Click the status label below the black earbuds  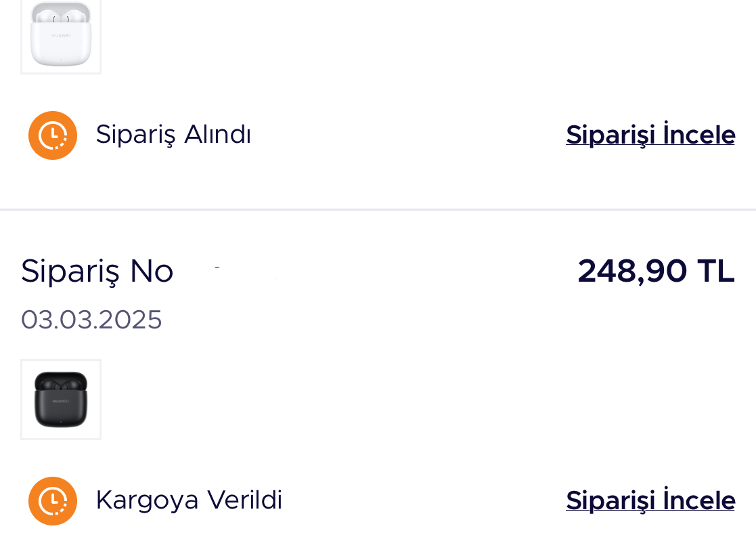(x=189, y=500)
